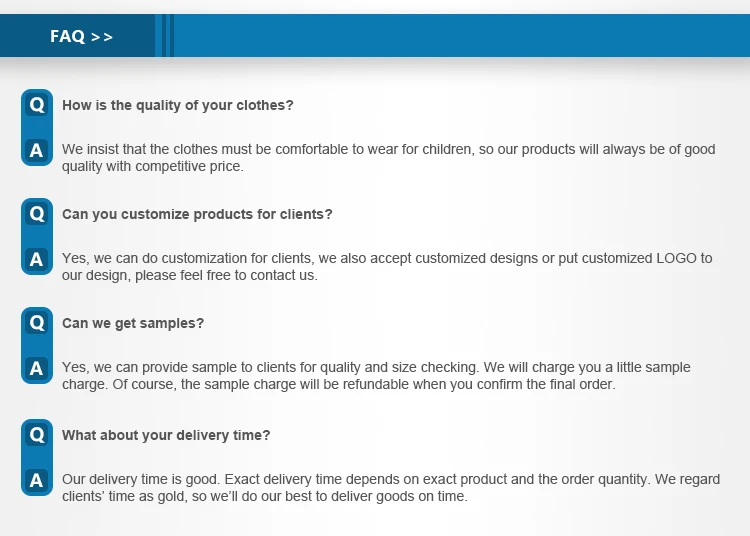This screenshot has height=536, width=750.
Task: Click the answer about comfortable clothes for children
Action: click(x=388, y=158)
